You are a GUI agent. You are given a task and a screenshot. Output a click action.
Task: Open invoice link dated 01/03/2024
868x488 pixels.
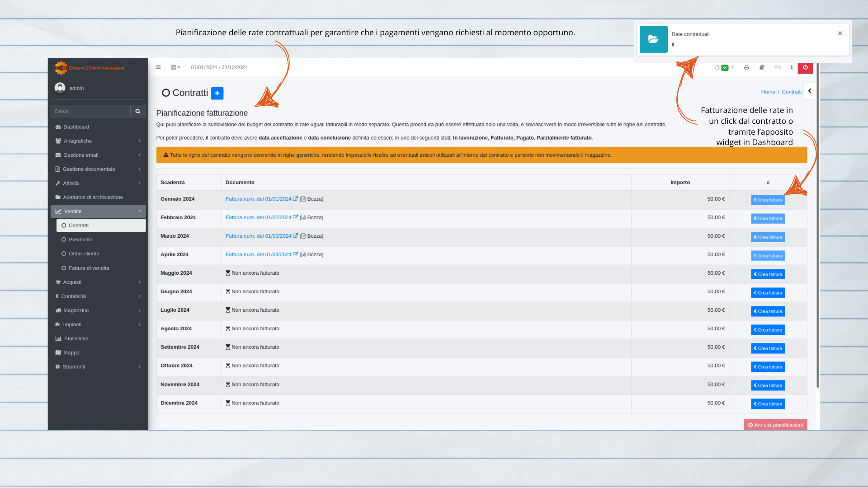point(262,236)
